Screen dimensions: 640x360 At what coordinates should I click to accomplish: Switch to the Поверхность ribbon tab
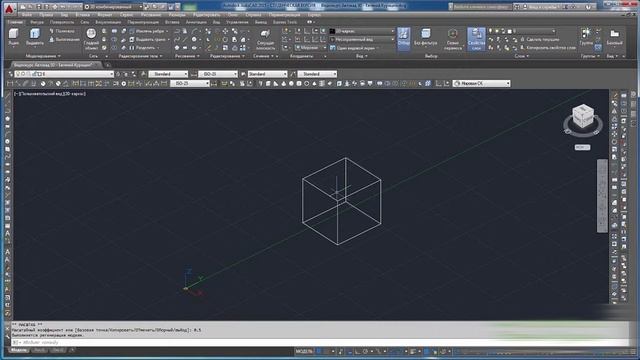coord(62,22)
